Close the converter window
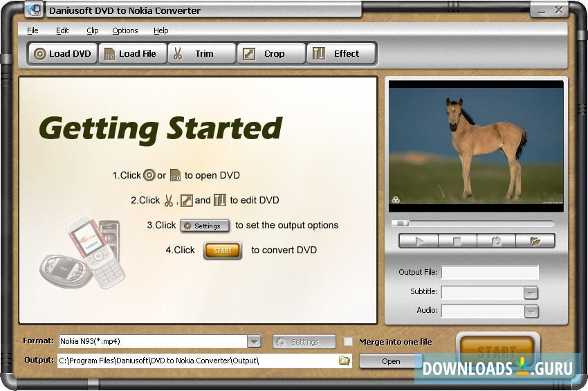 559,10
